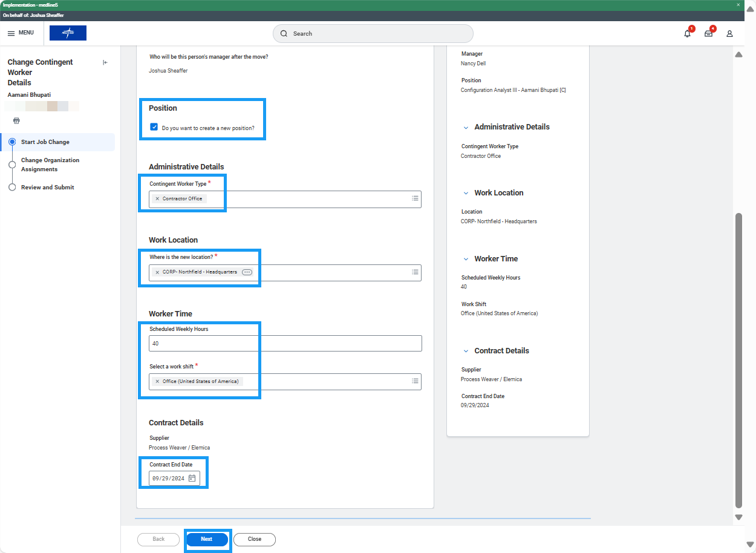Open the Contingent Worker Type list prompt

415,198
